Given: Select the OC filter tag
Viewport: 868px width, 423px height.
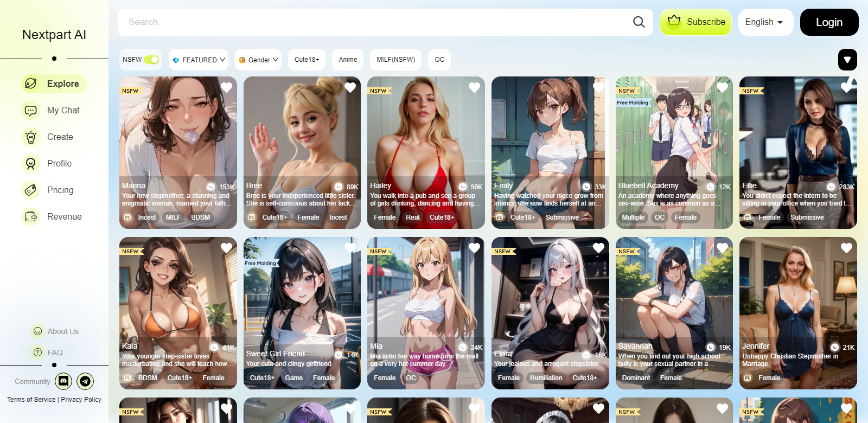Looking at the screenshot, I should click(x=439, y=60).
